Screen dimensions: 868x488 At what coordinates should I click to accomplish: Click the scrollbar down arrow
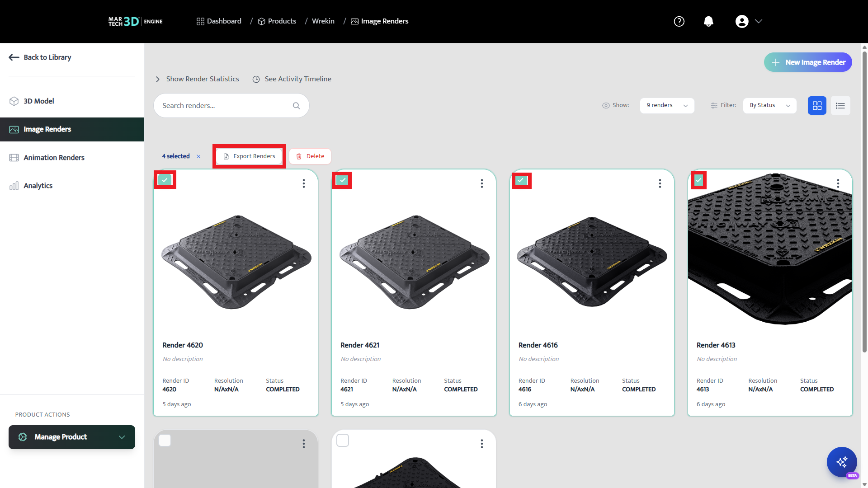[x=864, y=485]
